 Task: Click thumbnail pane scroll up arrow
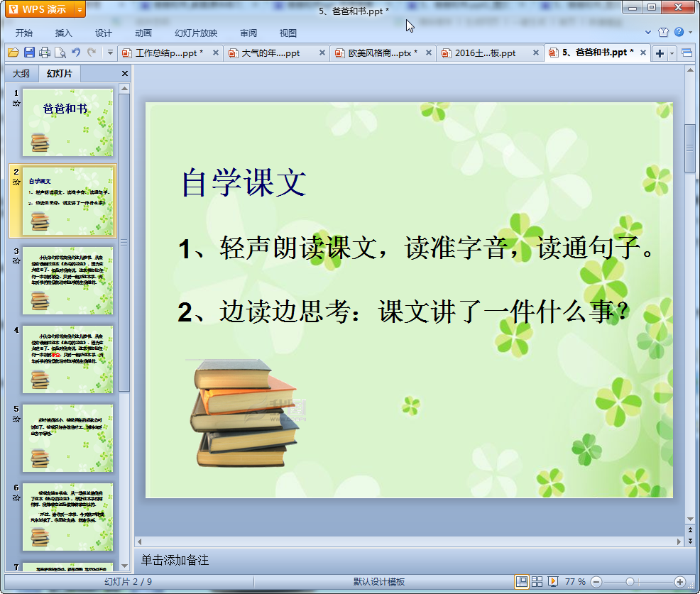tap(124, 89)
